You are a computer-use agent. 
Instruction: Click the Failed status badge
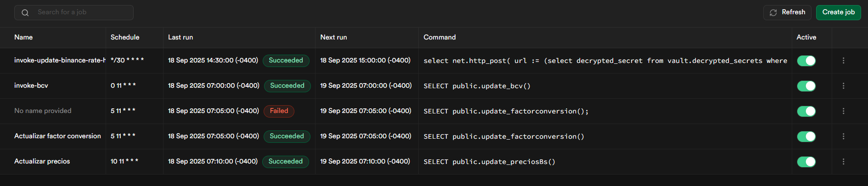[x=279, y=111]
